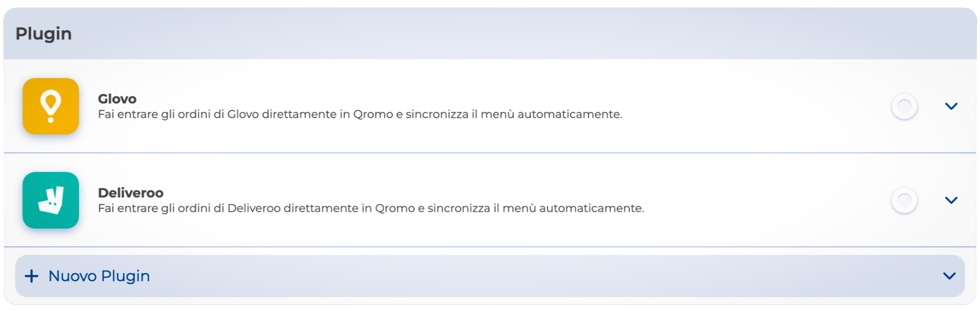Click the yellow Glovo logo icon
The height and width of the screenshot is (310, 980).
(x=51, y=106)
